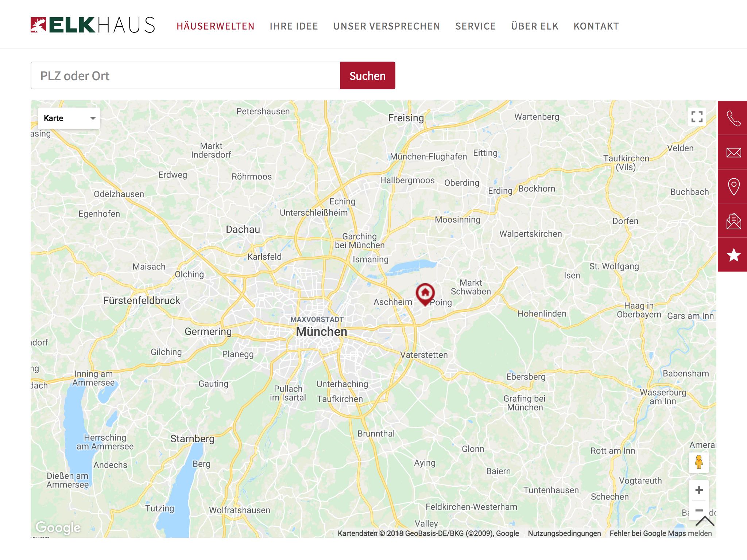Open the Nutzungsbedingungen link
Image resolution: width=747 pixels, height=560 pixels.
[564, 533]
